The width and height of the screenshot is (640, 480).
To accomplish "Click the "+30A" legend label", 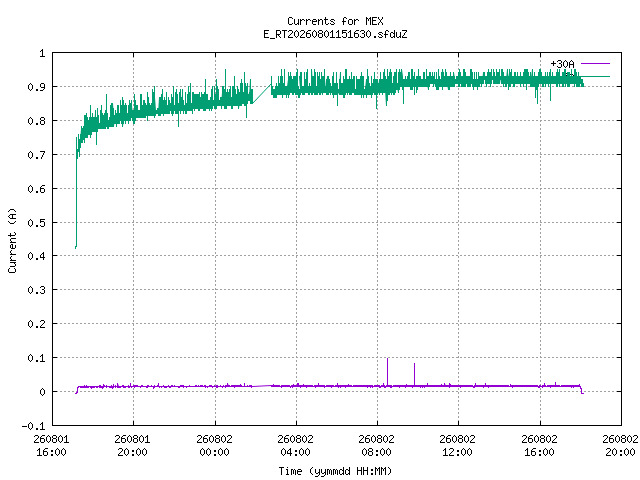I will pyautogui.click(x=562, y=64).
